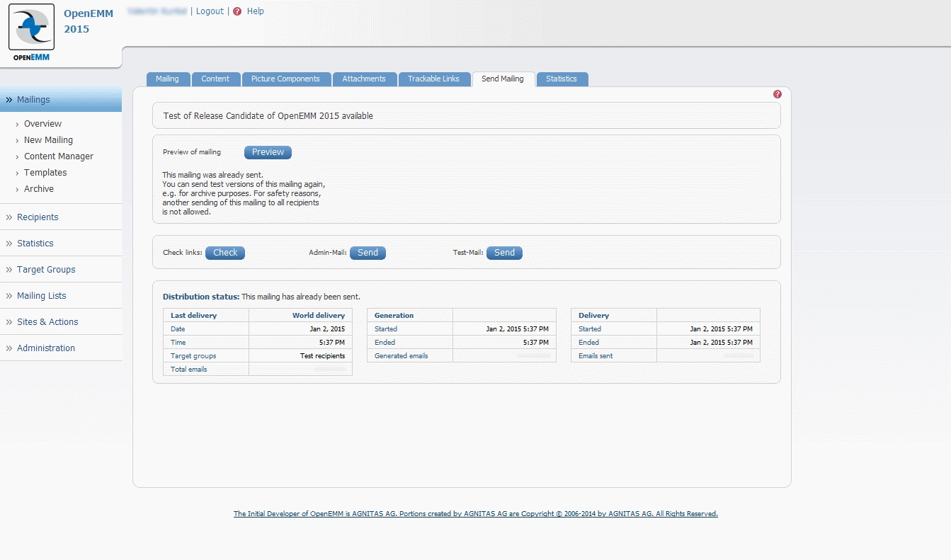Collapse the Mailings sidebar section
Viewport: 951px width, 560px height.
click(33, 100)
